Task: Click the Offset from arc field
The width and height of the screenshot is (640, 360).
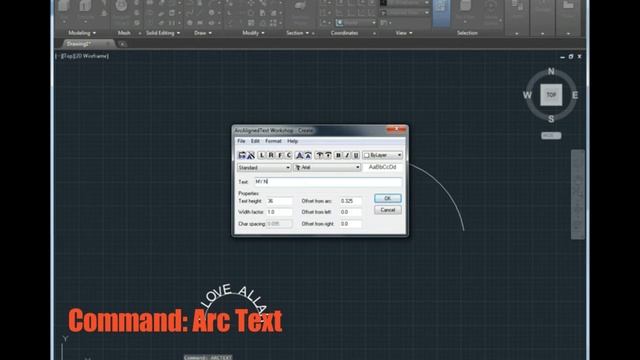Action: tap(350, 201)
